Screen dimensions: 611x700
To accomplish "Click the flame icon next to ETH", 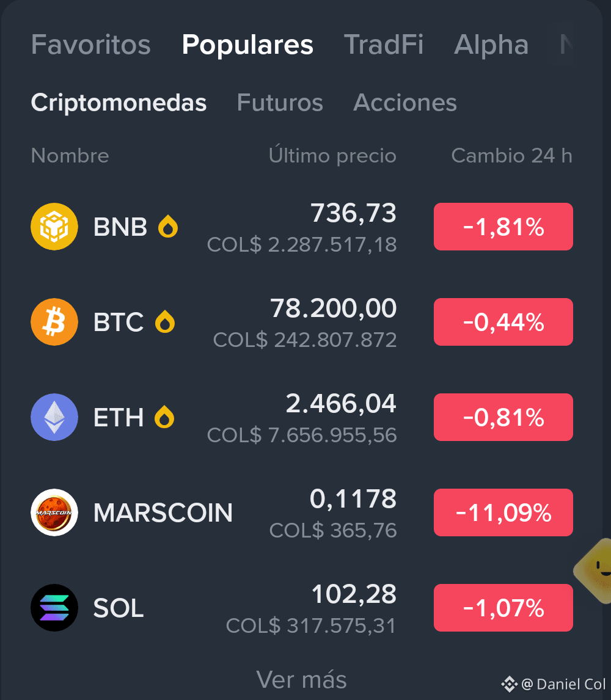I will point(164,417).
